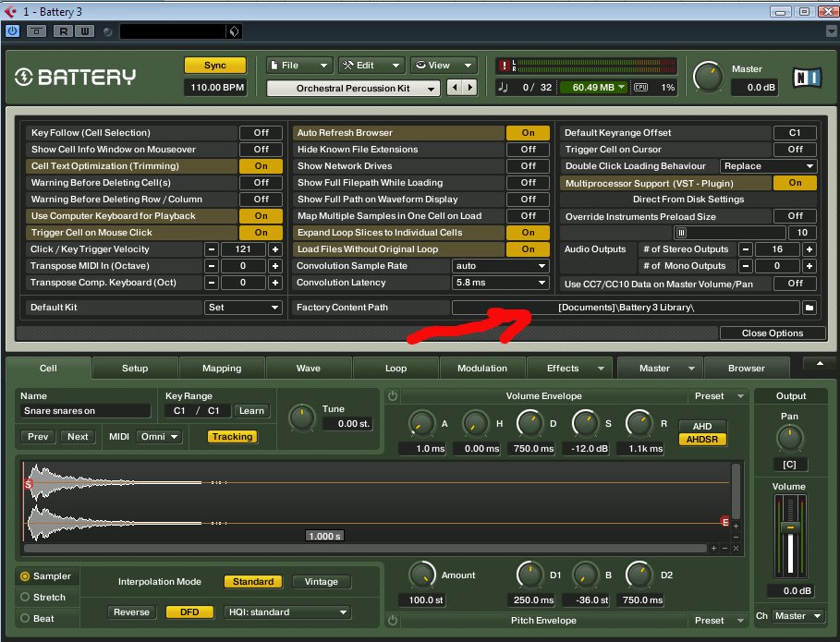Browse folder for Factory Content Path

pos(809,308)
